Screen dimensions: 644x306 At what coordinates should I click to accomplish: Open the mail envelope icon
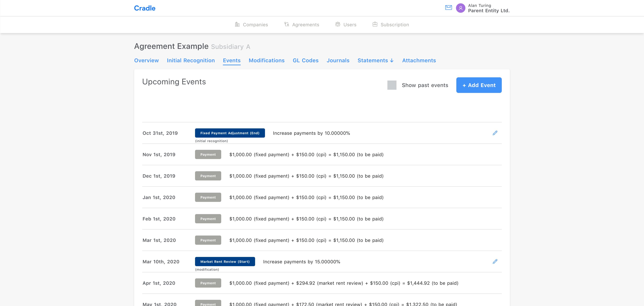pos(448,8)
